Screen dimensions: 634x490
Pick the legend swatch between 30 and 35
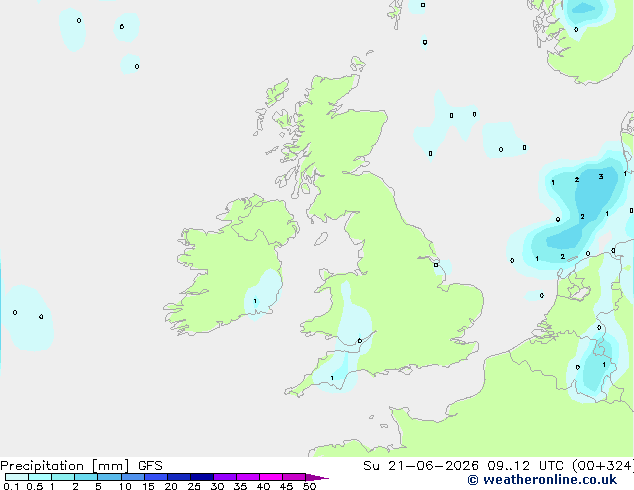(225, 477)
